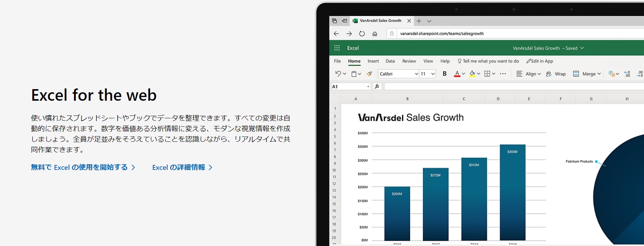
Task: Click the $200M chart bar
Action: pos(397,213)
